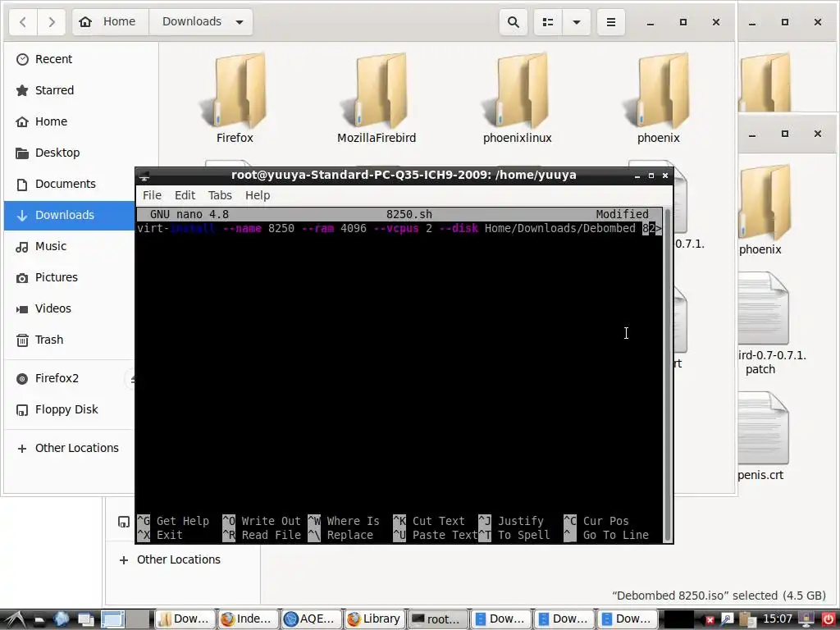Open the terminal Tabs menu
840x630 pixels.
pyautogui.click(x=220, y=195)
